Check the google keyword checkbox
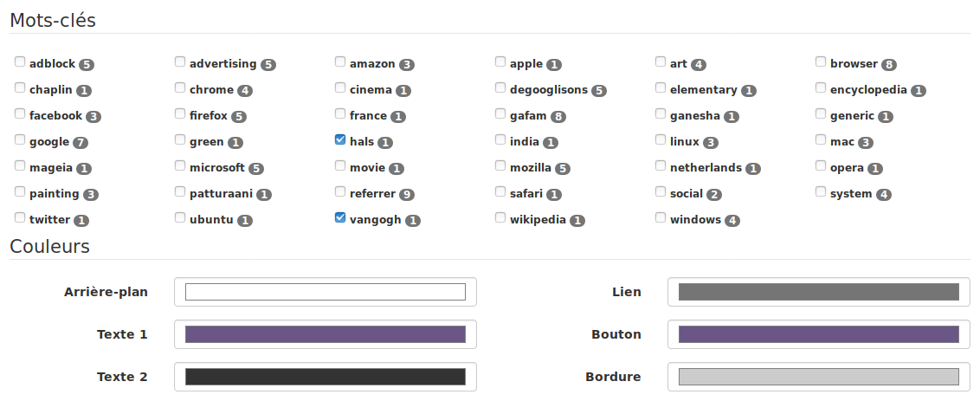 coord(20,139)
